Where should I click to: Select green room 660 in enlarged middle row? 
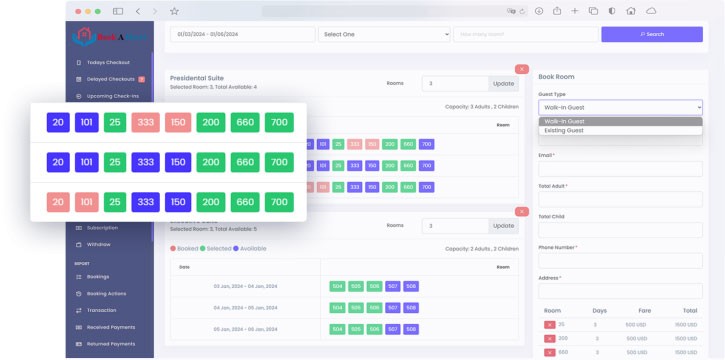(245, 162)
